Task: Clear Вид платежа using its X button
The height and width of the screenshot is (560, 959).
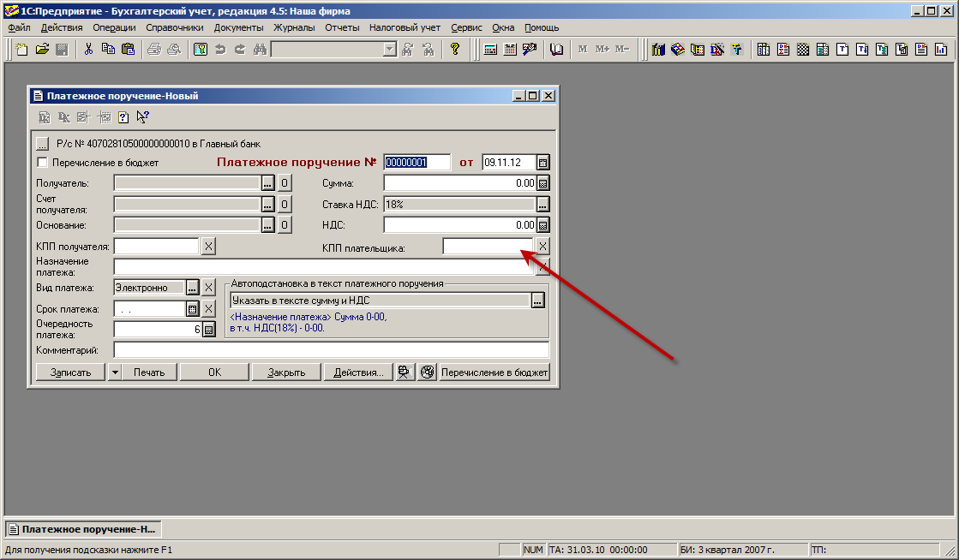Action: (208, 288)
